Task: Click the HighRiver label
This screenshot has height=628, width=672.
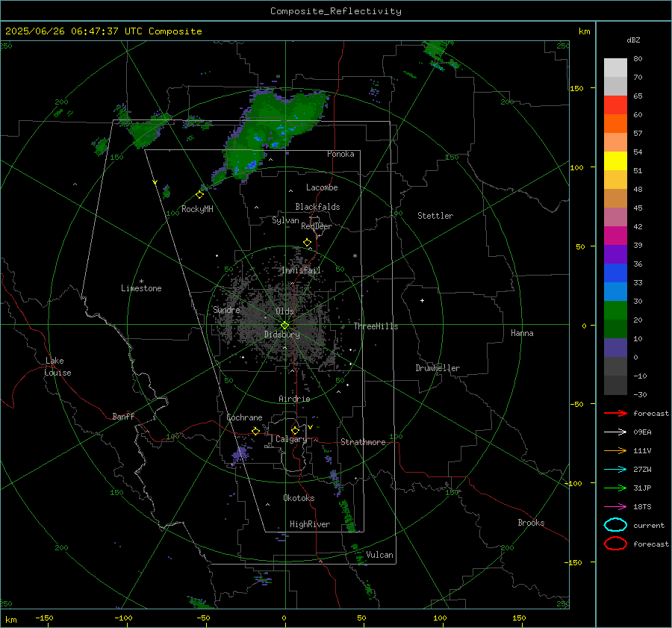Action: [x=310, y=524]
